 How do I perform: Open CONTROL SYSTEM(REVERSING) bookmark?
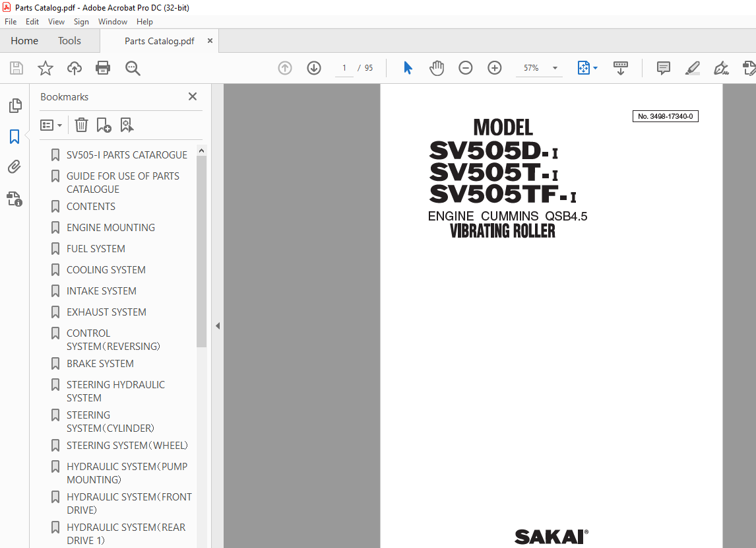(x=113, y=339)
